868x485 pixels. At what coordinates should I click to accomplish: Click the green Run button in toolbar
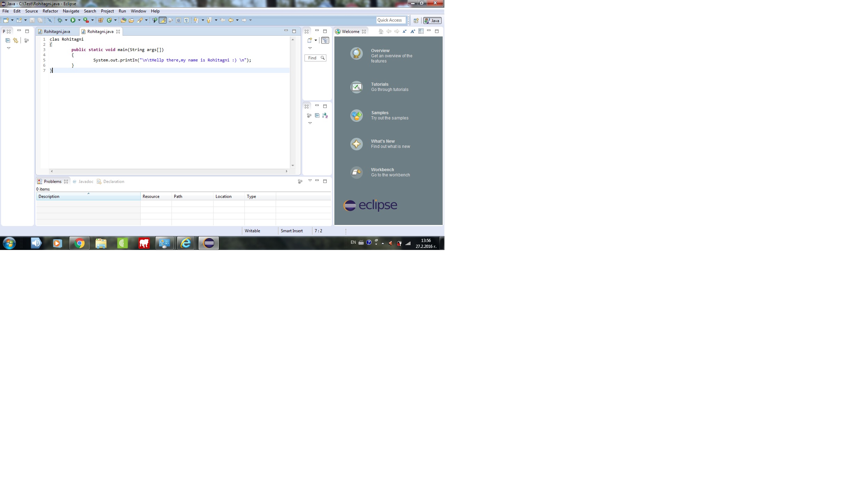(73, 20)
